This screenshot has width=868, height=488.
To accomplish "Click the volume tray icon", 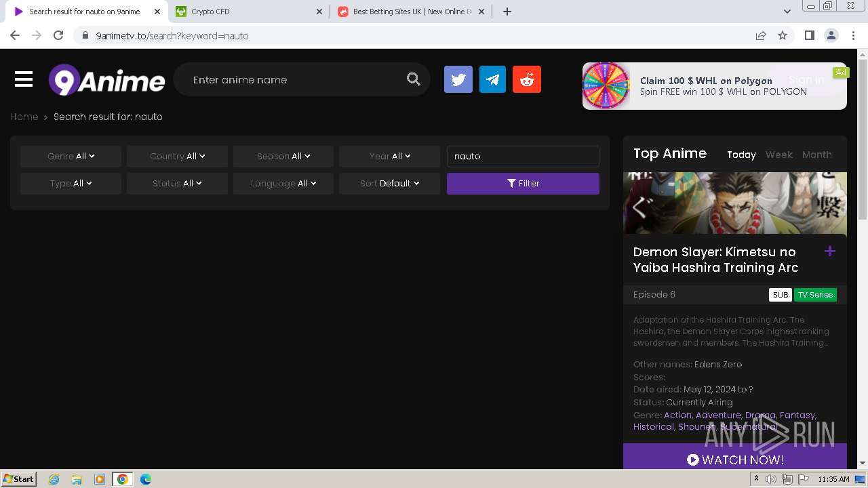I will click(x=771, y=479).
